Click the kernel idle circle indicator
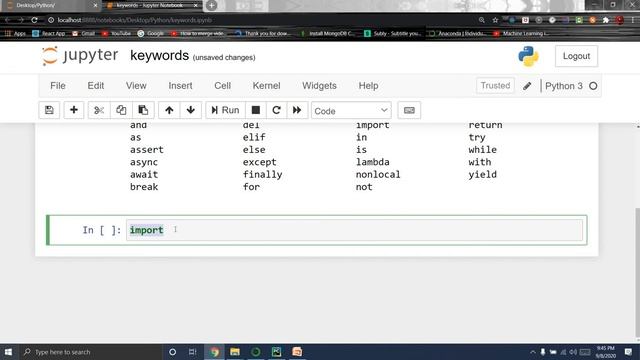Image resolution: width=640 pixels, height=360 pixels. pyautogui.click(x=593, y=86)
